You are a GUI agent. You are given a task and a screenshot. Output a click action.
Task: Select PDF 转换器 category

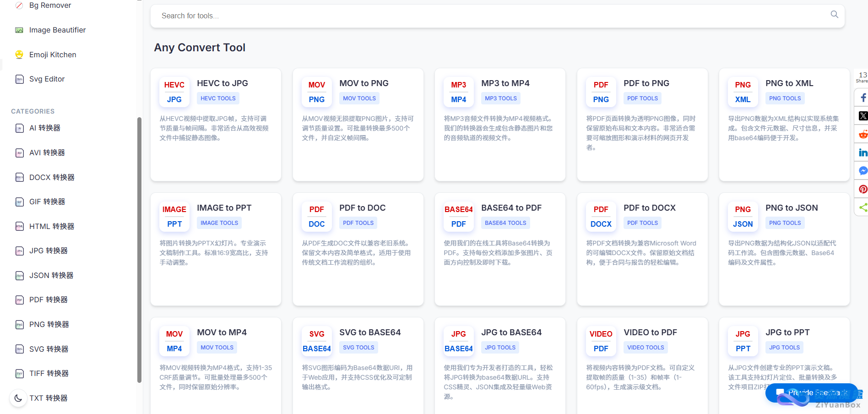[x=48, y=300]
